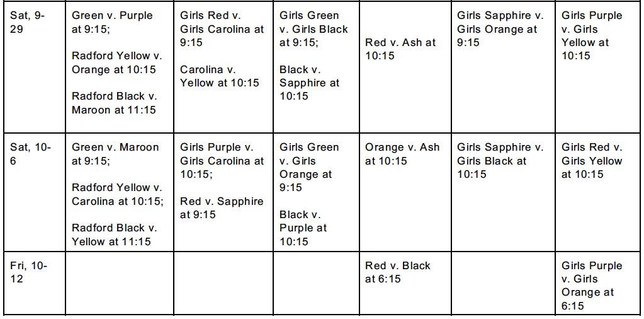This screenshot has width=644, height=319.
Task: Click the Red v. Ash game
Action: [400, 49]
